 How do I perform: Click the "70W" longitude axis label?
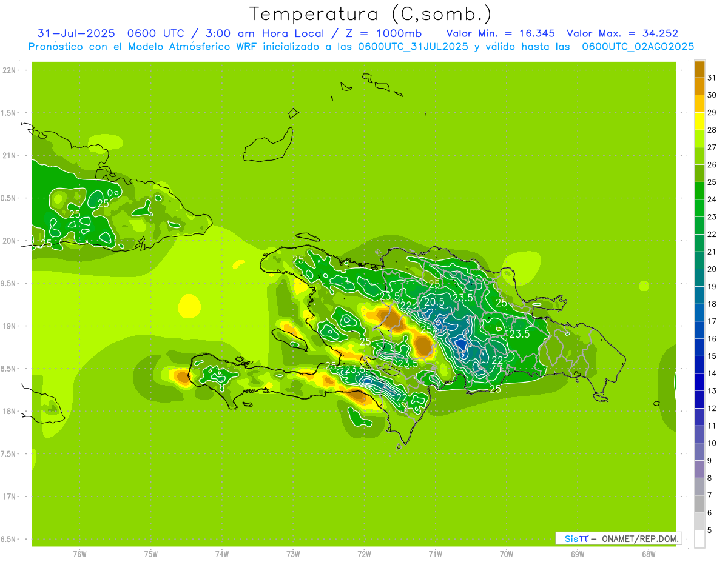[x=507, y=554]
